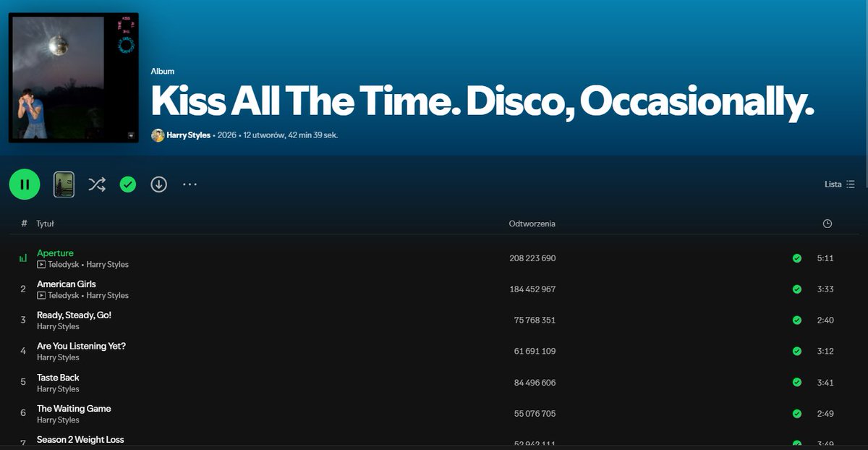Click play count 184 452 967
The width and height of the screenshot is (868, 450).
pyautogui.click(x=532, y=289)
